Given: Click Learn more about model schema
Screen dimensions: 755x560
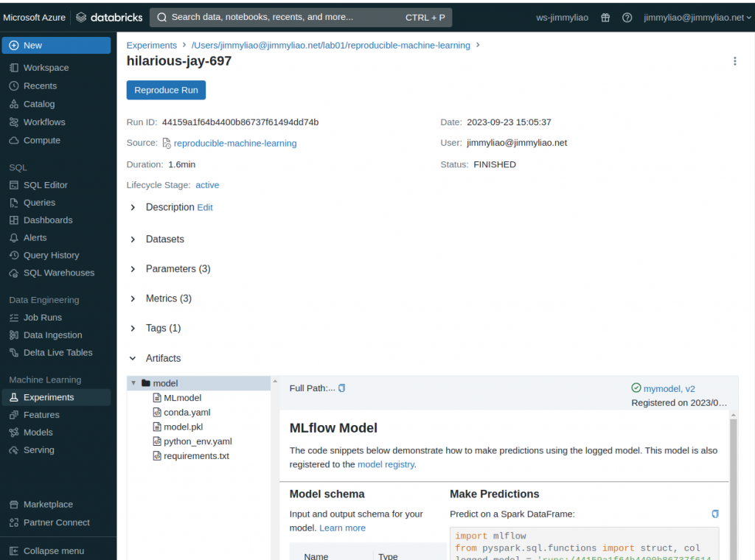Looking at the screenshot, I should click(x=342, y=528).
